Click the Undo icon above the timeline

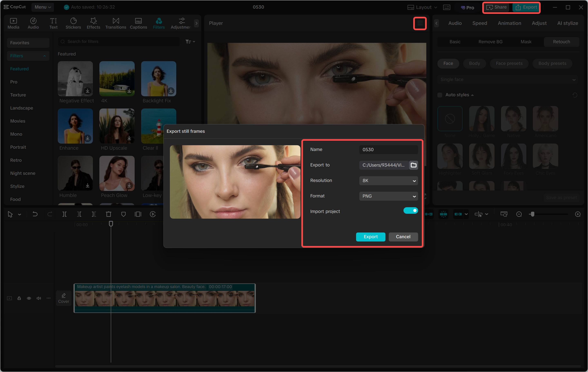click(x=35, y=214)
